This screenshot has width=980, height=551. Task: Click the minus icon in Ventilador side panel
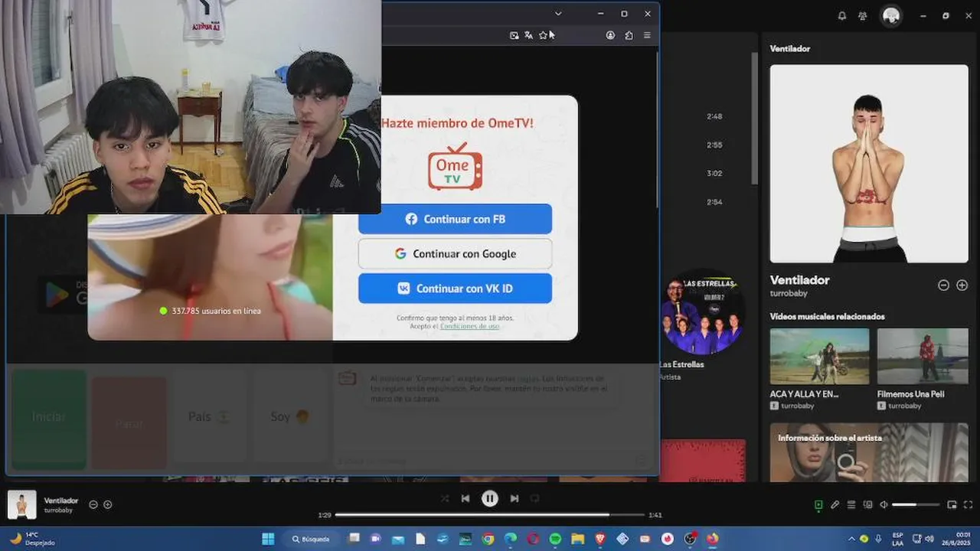pyautogui.click(x=943, y=285)
